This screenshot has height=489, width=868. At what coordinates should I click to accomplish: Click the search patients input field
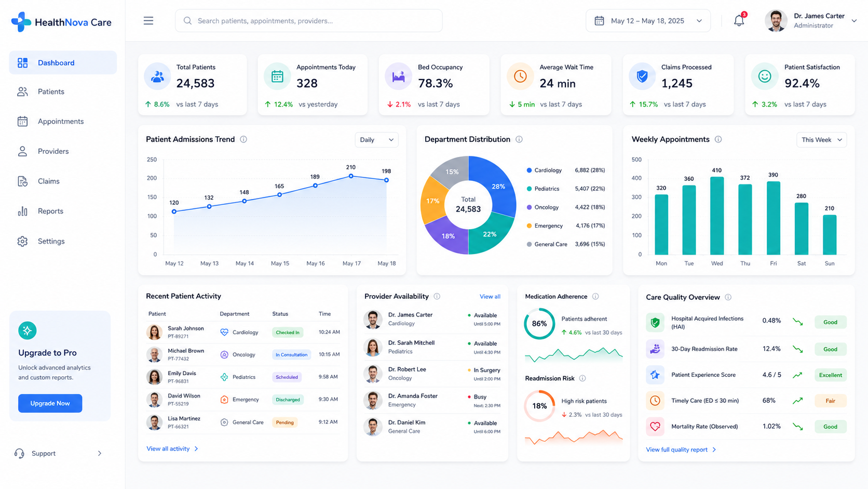pos(309,21)
